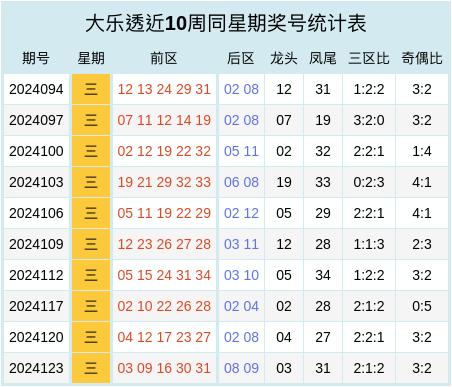Select issue number 2024094
This screenshot has height=387, width=452.
[36, 89]
